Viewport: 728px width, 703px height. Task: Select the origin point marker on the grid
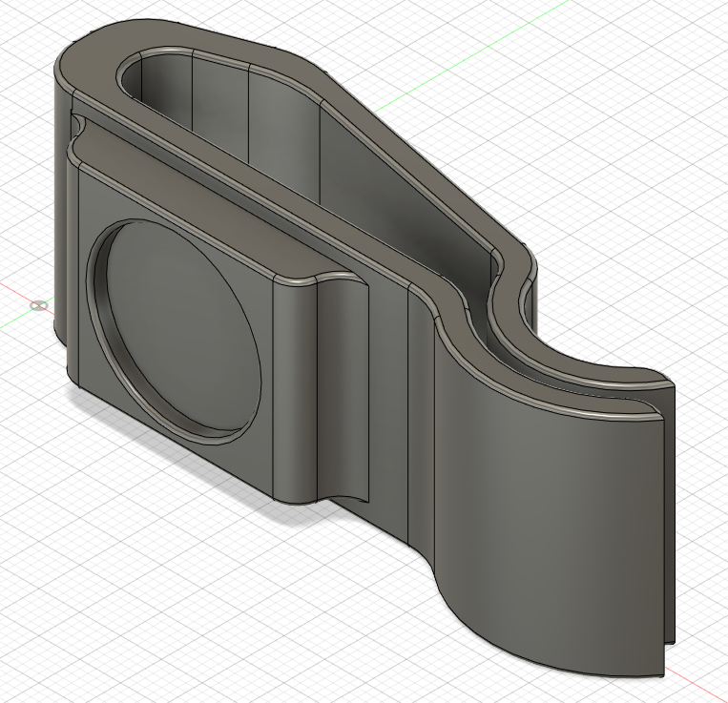(39, 306)
